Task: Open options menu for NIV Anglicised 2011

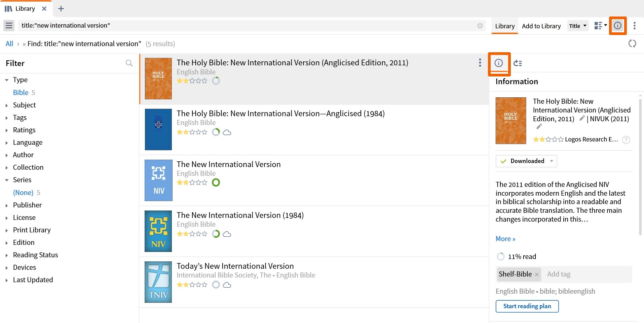Action: coord(480,63)
